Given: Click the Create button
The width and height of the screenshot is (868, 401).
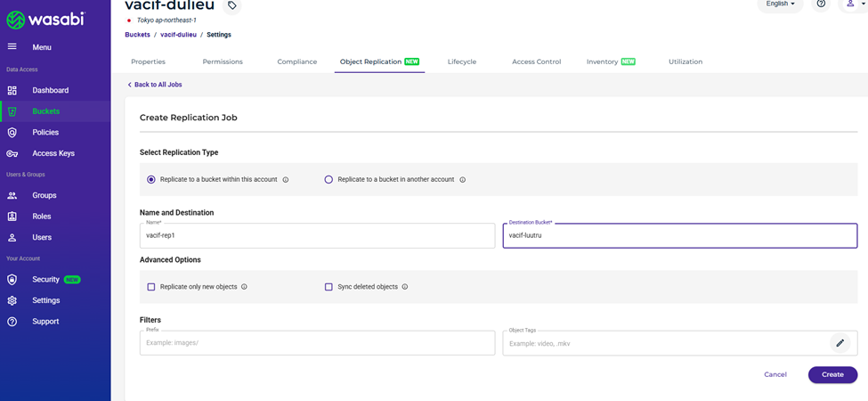Looking at the screenshot, I should click(x=832, y=374).
